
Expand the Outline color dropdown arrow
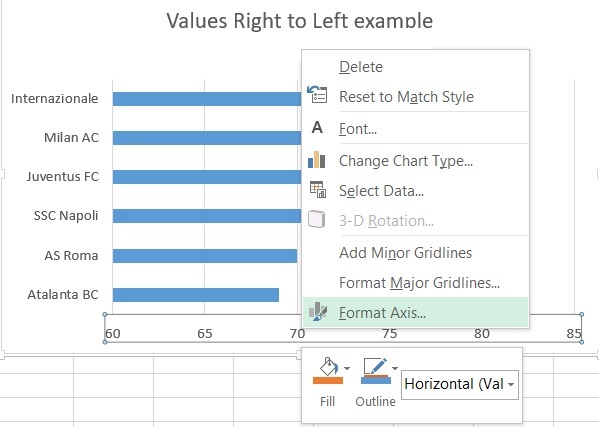click(395, 369)
